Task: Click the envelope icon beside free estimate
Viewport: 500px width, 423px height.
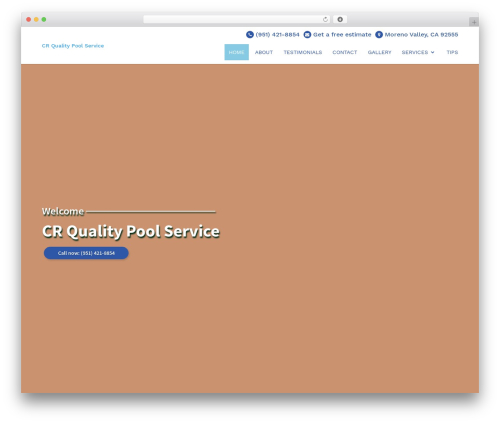Action: click(x=307, y=35)
